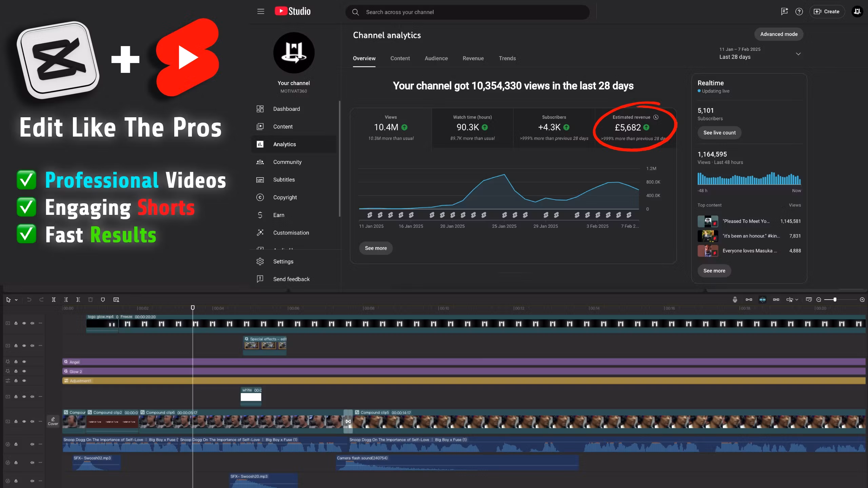Mute the SFX-Swoosh02.mp3 audio track
Image resolution: width=868 pixels, height=488 pixels.
32,463
